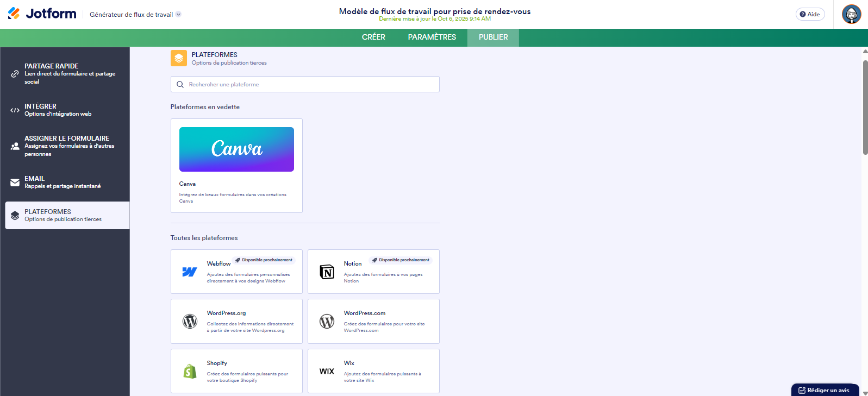The width and height of the screenshot is (868, 396).
Task: Click the scrollbar up arrow
Action: [x=865, y=52]
